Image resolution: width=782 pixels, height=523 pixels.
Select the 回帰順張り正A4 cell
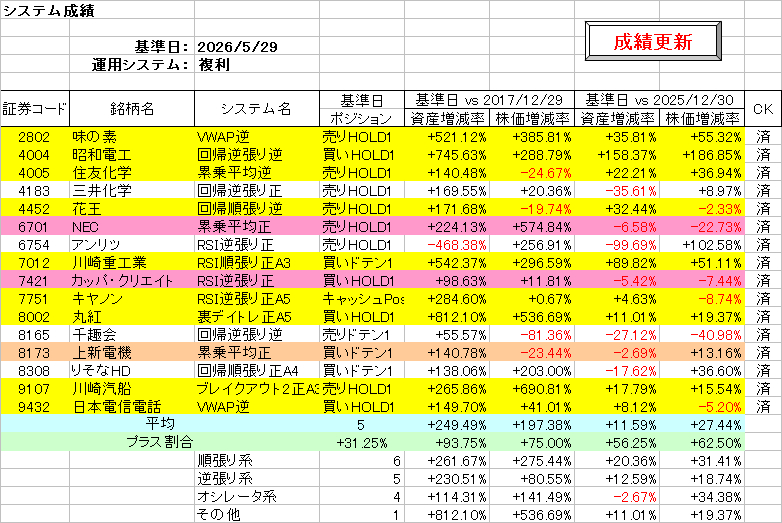257,371
